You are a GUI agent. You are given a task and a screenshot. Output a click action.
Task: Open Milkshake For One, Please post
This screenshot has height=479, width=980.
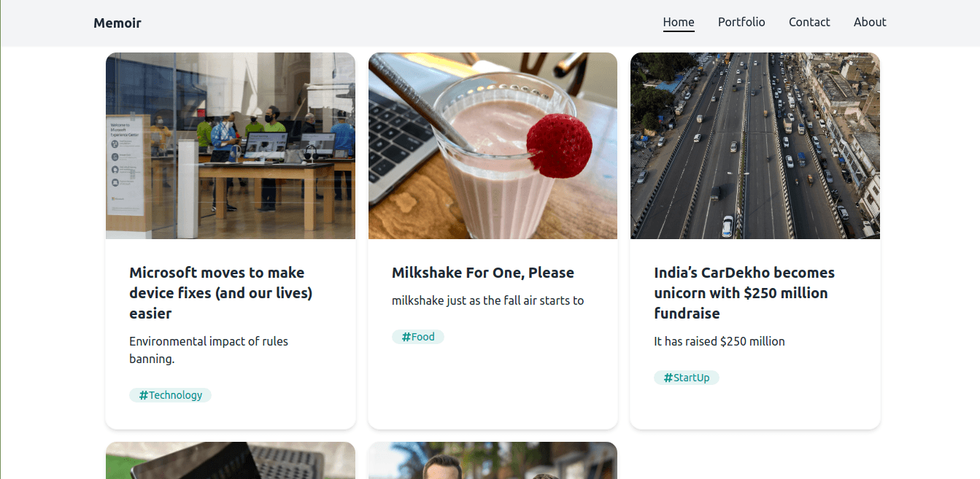coord(483,273)
